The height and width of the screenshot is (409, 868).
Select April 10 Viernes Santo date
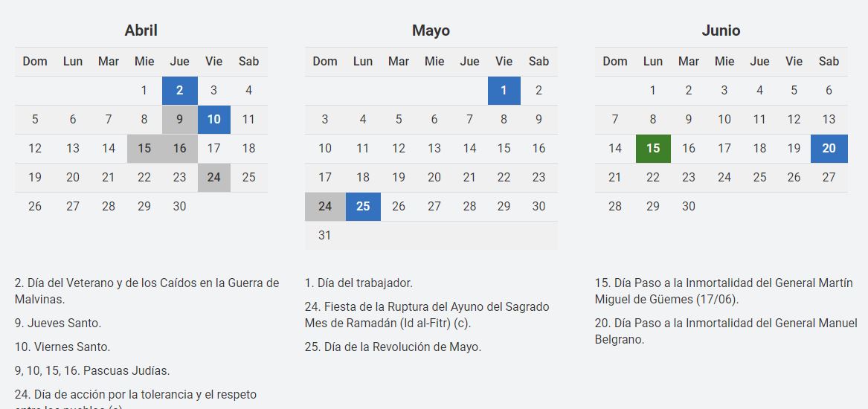point(214,120)
